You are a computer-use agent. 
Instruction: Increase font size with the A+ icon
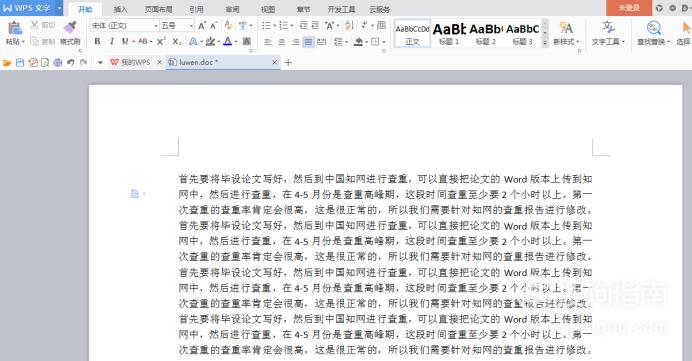(x=202, y=26)
